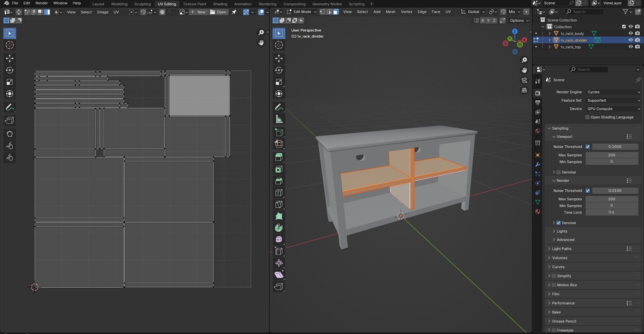Select the Shear tool
This screenshot has height=334, width=644.
click(279, 275)
